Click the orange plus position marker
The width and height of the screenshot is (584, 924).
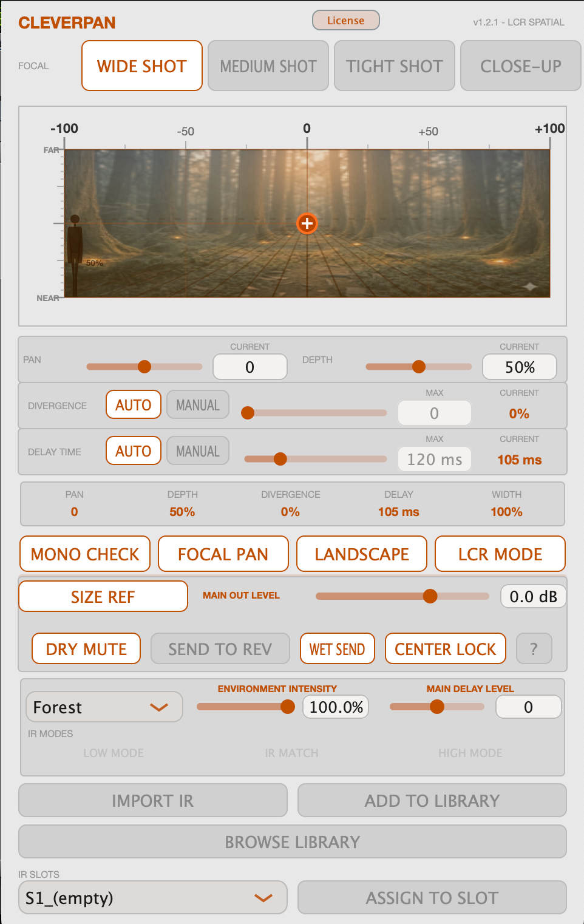(x=307, y=223)
